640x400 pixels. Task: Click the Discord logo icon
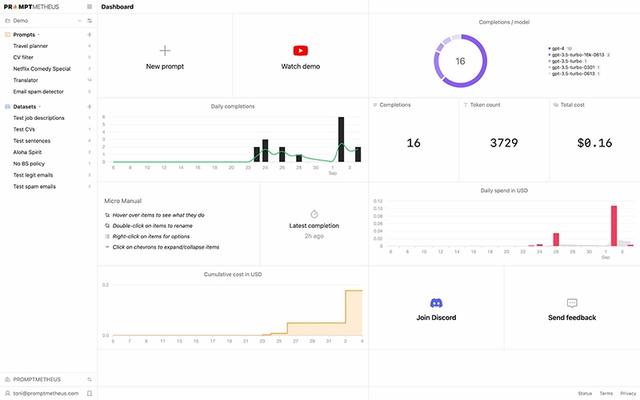pos(435,302)
